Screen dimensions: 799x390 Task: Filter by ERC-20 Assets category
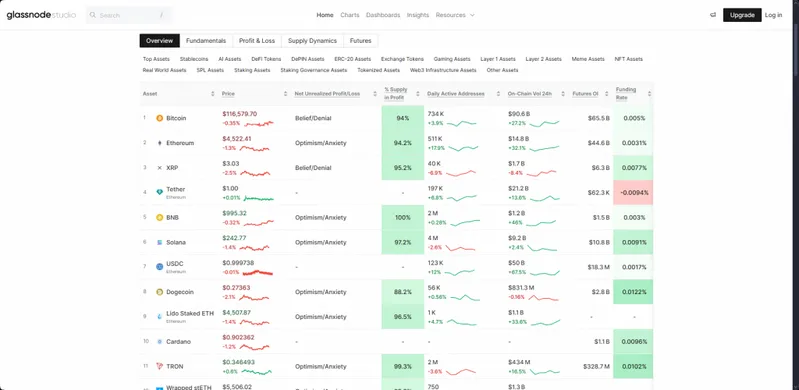(x=353, y=59)
